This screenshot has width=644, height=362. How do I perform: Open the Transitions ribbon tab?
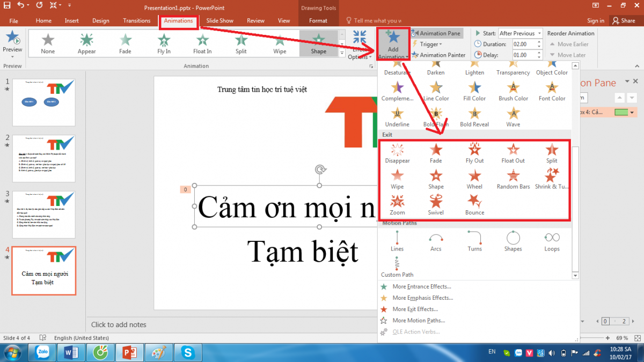coord(136,21)
